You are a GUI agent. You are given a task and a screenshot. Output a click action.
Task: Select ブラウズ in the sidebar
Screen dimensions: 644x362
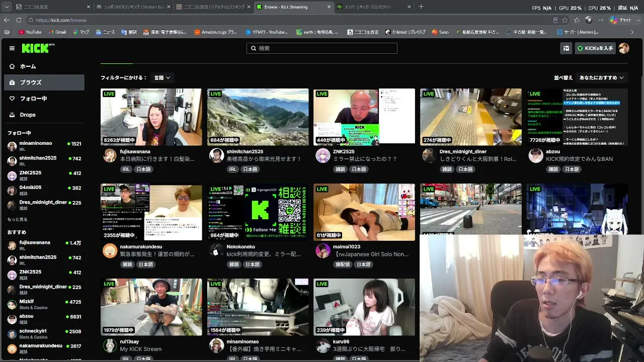click(x=44, y=82)
